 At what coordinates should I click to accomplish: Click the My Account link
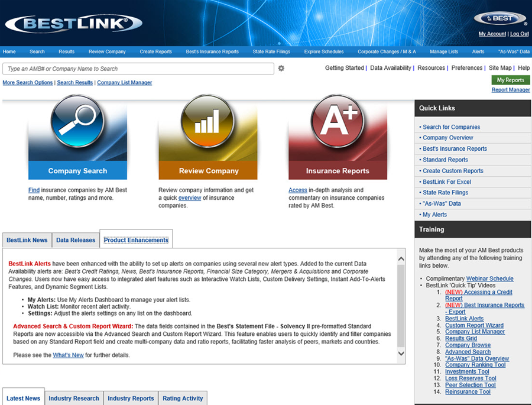[x=492, y=34]
